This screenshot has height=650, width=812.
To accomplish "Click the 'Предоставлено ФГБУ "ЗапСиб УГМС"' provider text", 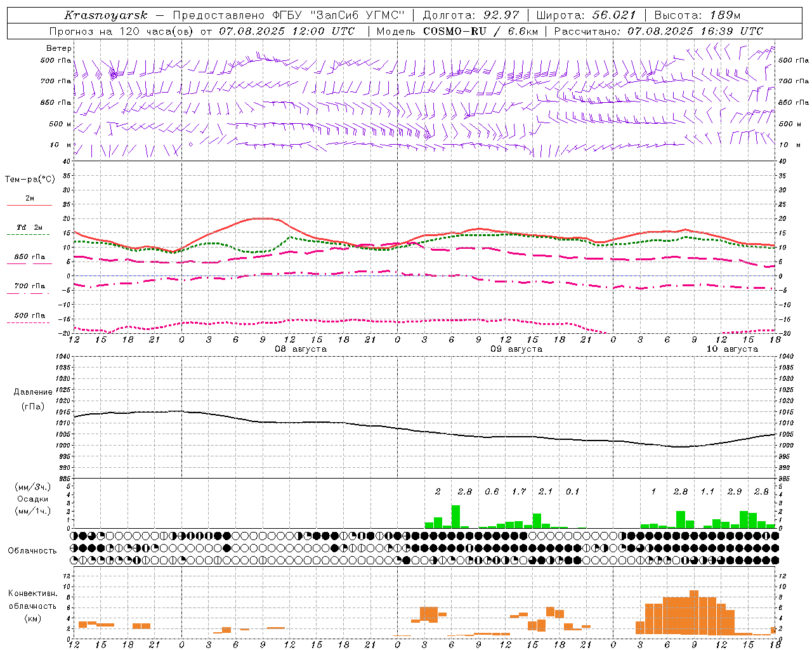I will [289, 15].
